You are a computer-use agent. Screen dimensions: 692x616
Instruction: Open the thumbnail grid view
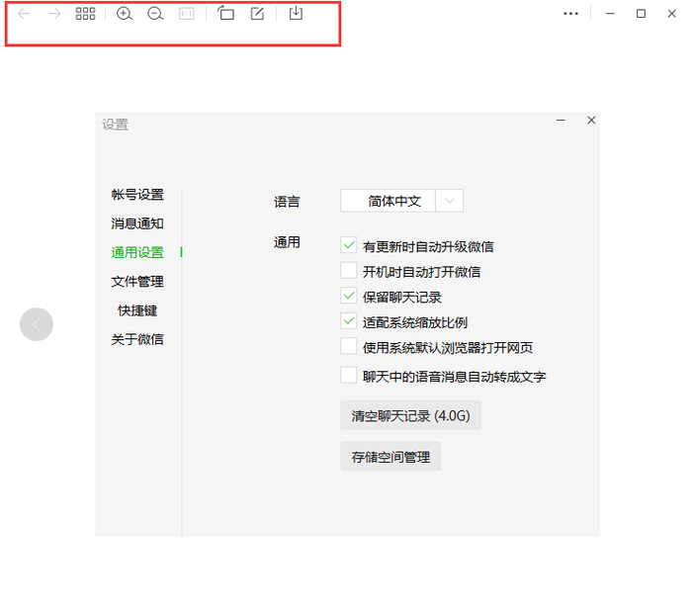[85, 14]
